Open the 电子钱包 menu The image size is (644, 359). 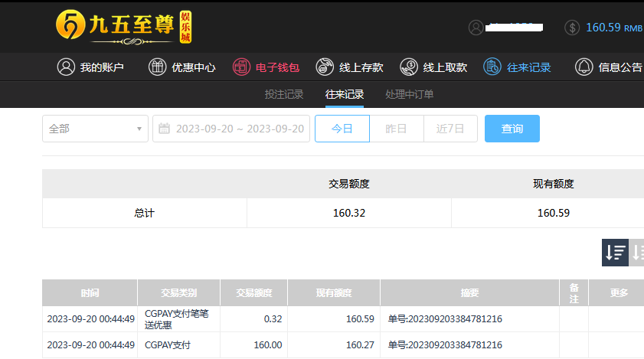click(266, 67)
